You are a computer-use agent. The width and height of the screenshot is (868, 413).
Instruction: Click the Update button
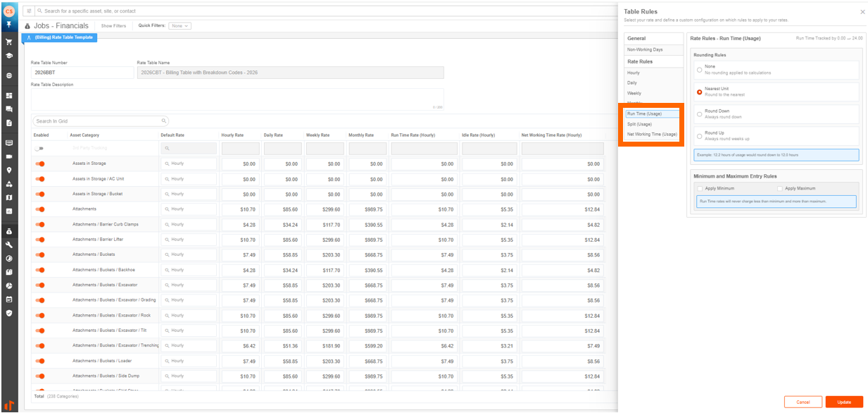(844, 402)
